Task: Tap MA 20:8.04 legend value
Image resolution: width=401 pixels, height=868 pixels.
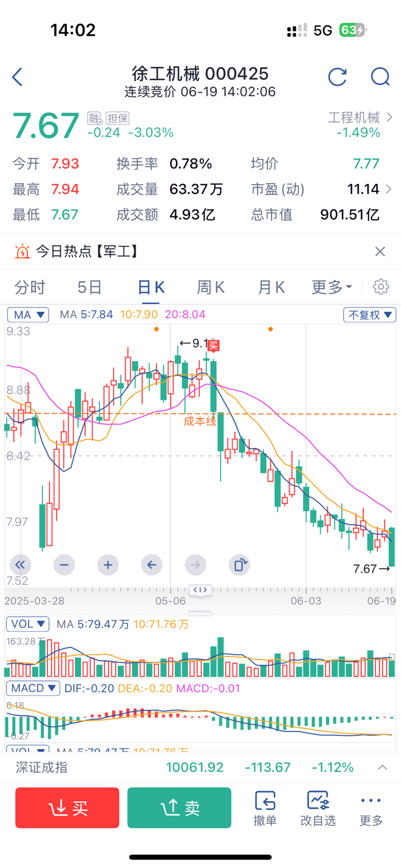Action: coord(185,314)
